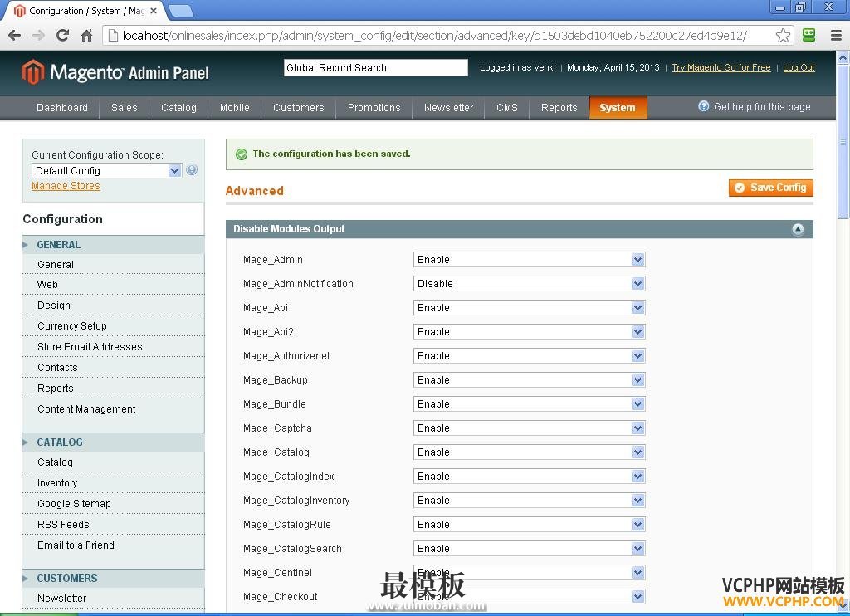Open Mage_CatalogSearch output dropdown
850x616 pixels.
click(529, 549)
